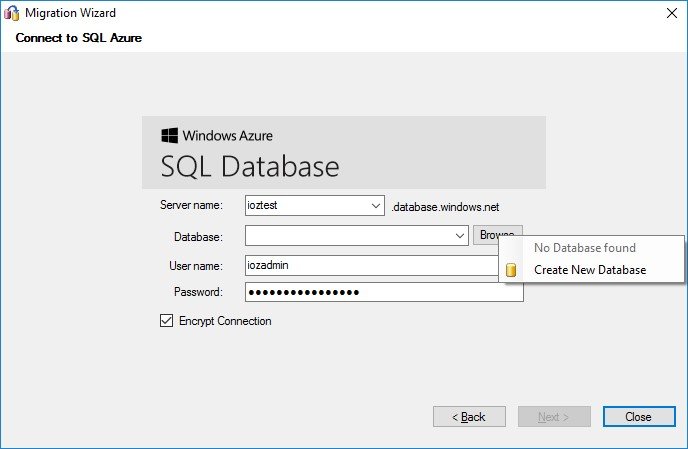Click the Close button at bottom right
Image resolution: width=688 pixels, height=449 pixels.
pos(639,417)
